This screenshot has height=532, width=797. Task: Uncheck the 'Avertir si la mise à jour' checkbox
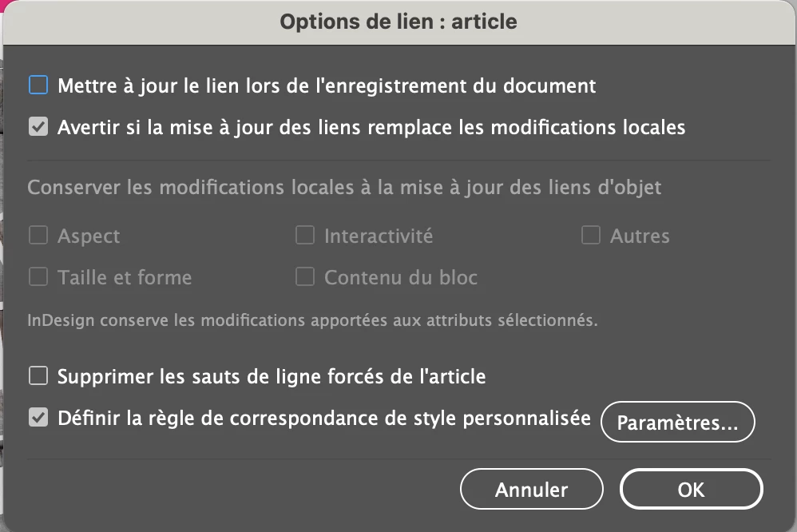pos(38,127)
